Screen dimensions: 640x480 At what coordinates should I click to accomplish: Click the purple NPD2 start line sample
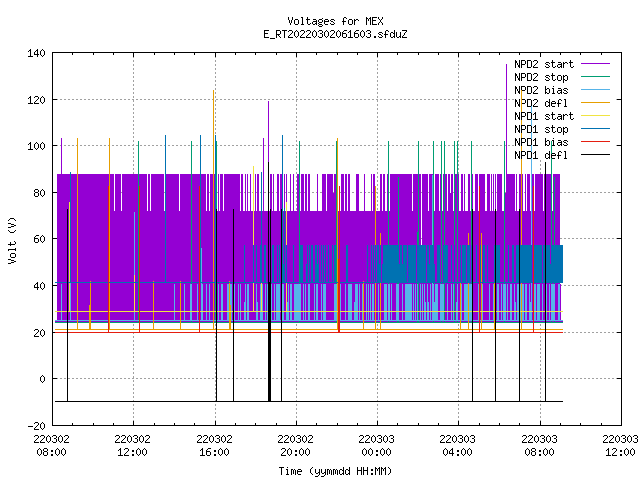pos(595,64)
